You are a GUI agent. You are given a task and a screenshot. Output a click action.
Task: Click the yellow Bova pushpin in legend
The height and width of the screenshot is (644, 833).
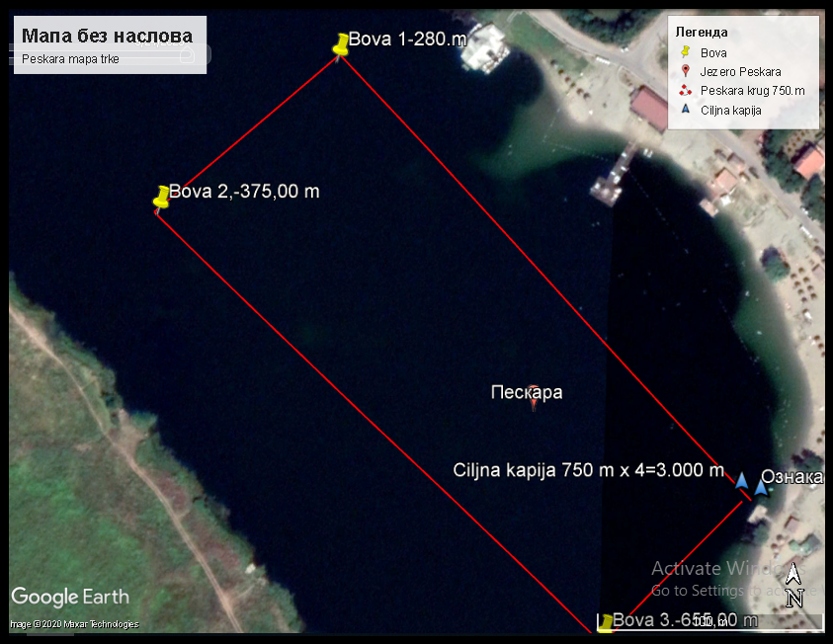[686, 52]
